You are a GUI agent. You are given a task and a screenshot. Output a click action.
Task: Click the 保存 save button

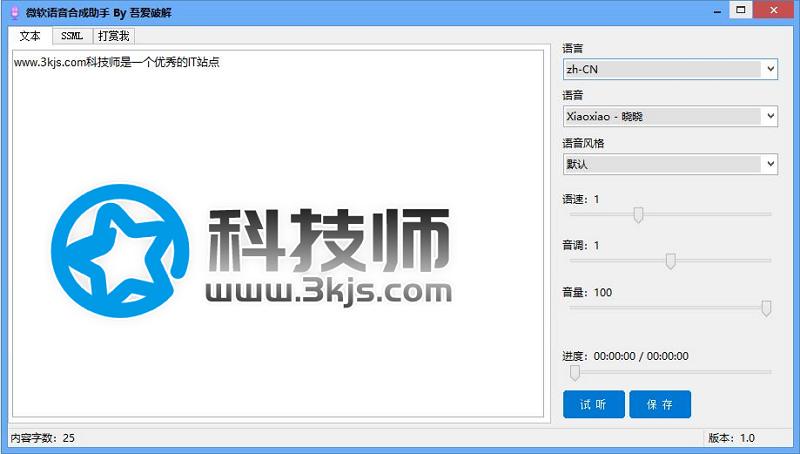tap(660, 405)
